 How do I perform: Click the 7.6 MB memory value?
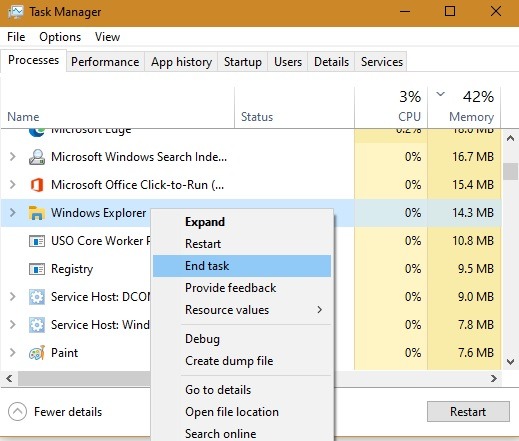click(475, 353)
